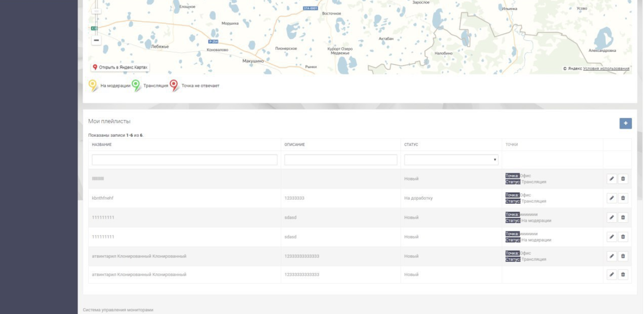Screen dimensions: 644x314
Task: Delete the last playlist row without points
Action: tap(623, 275)
